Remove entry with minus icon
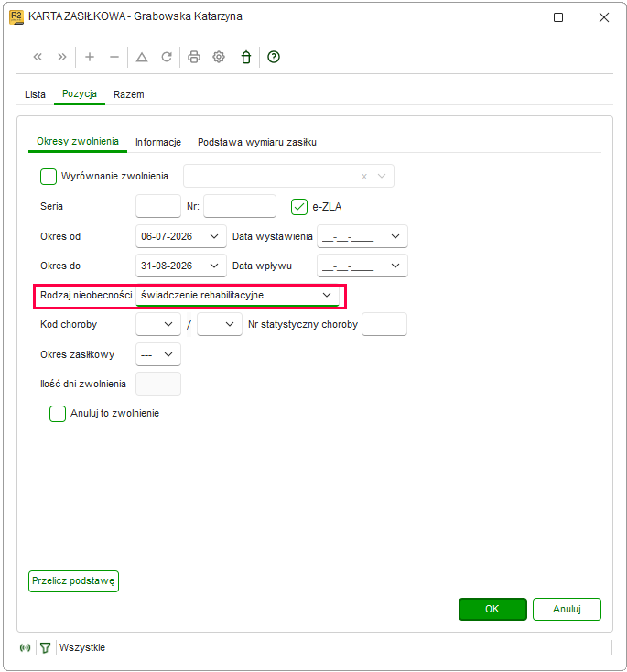This screenshot has height=672, width=627. [114, 57]
